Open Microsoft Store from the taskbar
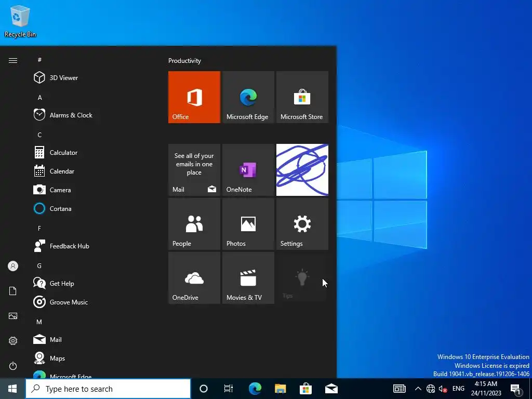This screenshot has width=532, height=399. coord(305,389)
